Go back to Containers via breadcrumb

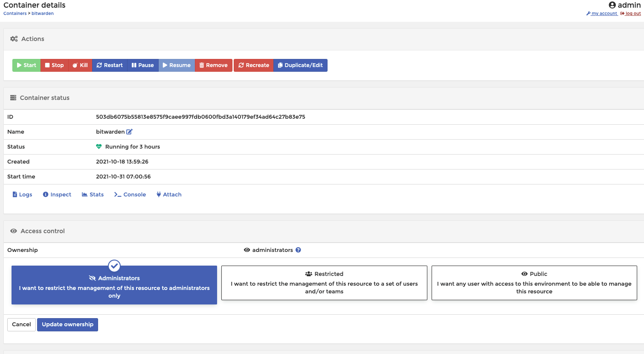pos(15,14)
